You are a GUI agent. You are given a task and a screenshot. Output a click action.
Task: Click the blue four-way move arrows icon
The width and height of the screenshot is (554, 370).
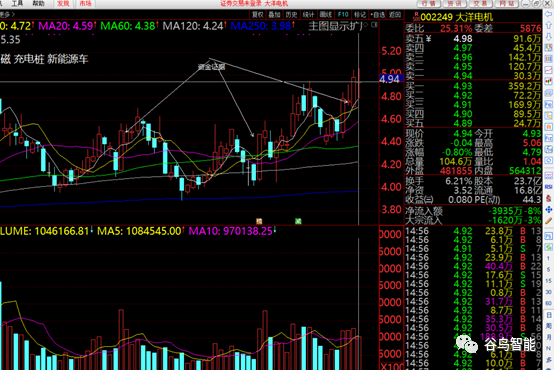point(549,210)
